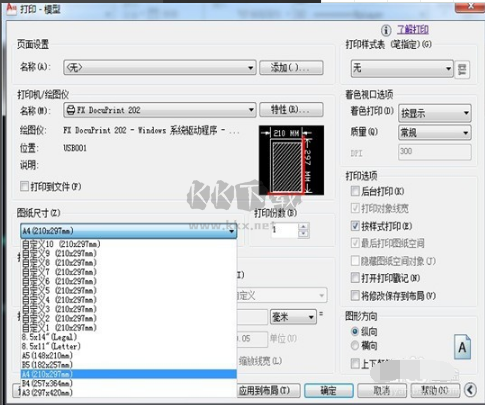Viewport: 485px width, 405px height.
Task: Choose 自定义8 (210x297mm) paper size
Action: [129, 263]
